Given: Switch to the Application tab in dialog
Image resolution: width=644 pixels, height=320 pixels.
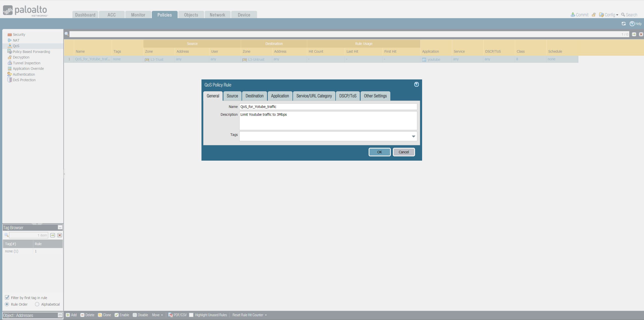Looking at the screenshot, I should click(x=280, y=96).
